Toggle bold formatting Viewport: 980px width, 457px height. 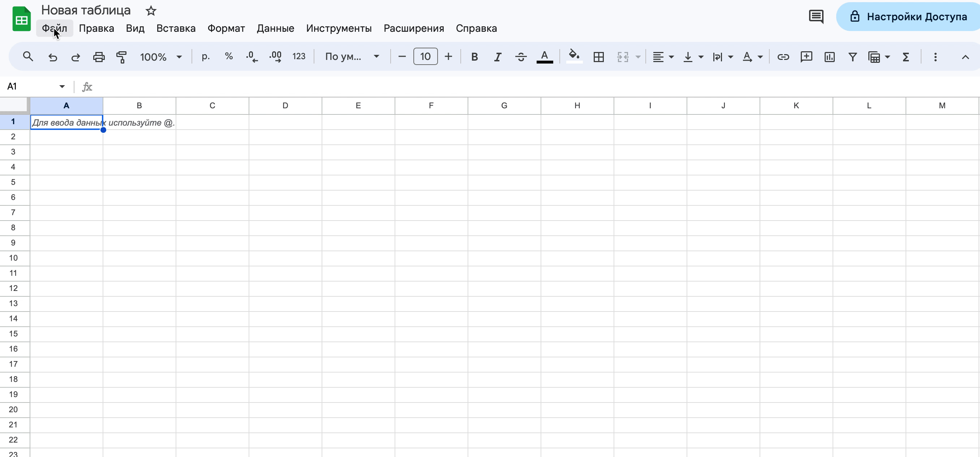point(474,57)
